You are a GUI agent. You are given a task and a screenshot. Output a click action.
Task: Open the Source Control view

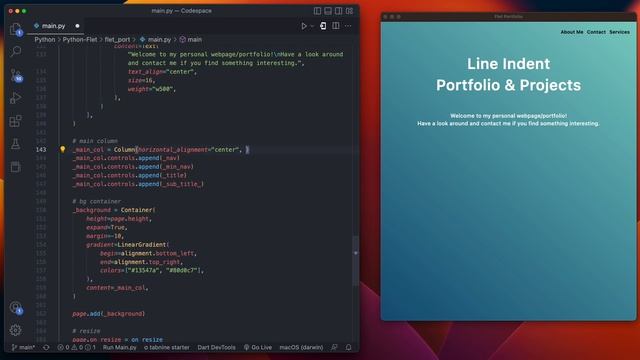tap(16, 75)
